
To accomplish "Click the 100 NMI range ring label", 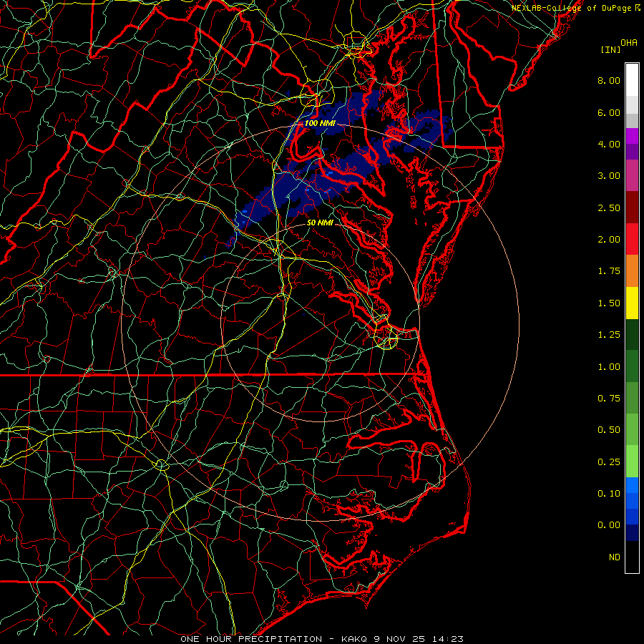I will click(320, 123).
